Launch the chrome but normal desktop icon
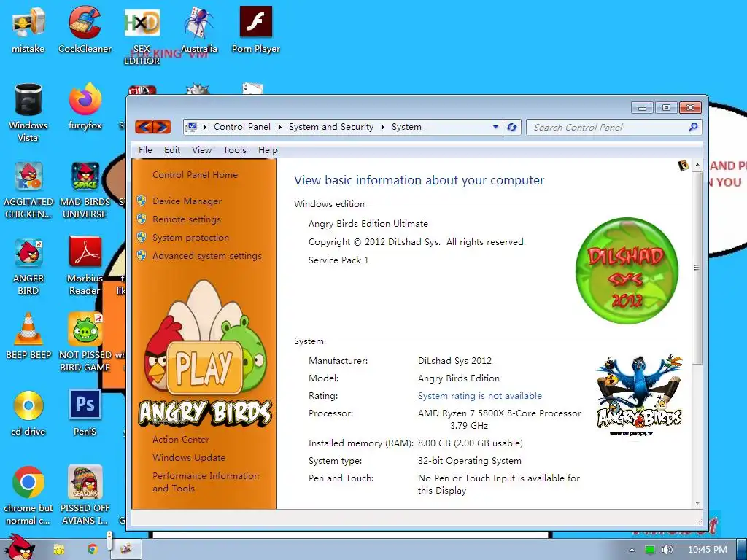Screen dimensions: 747x560 tap(28, 495)
